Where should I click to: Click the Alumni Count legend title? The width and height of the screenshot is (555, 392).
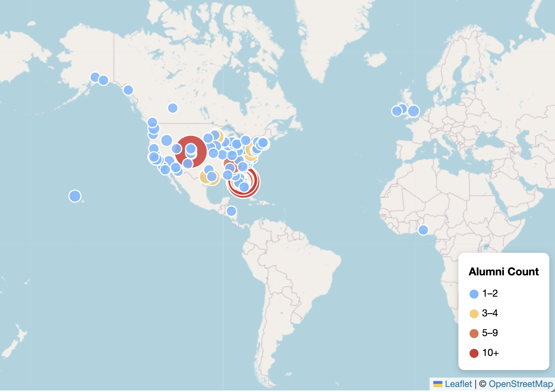(504, 272)
